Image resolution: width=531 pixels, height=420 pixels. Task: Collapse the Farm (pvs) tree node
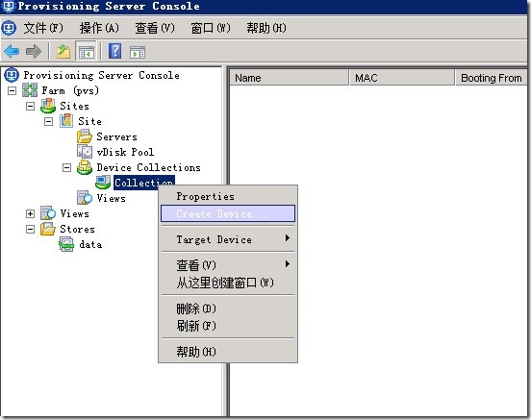pos(12,90)
